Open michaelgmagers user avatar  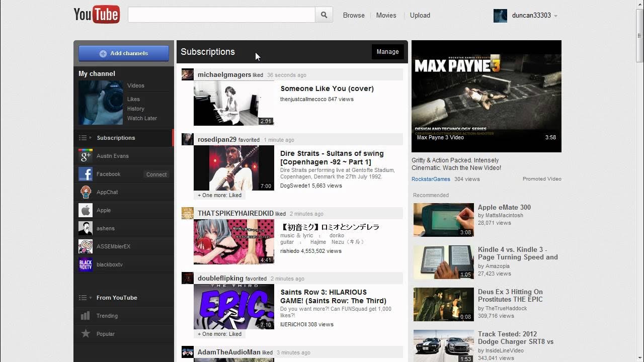188,74
